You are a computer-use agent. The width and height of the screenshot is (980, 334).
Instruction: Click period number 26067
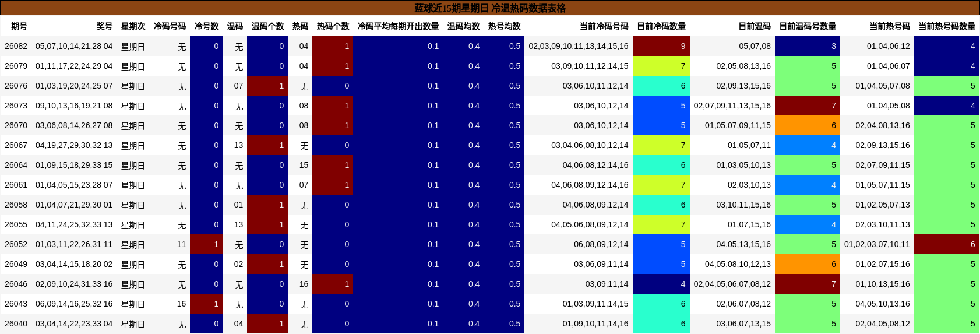[16, 145]
